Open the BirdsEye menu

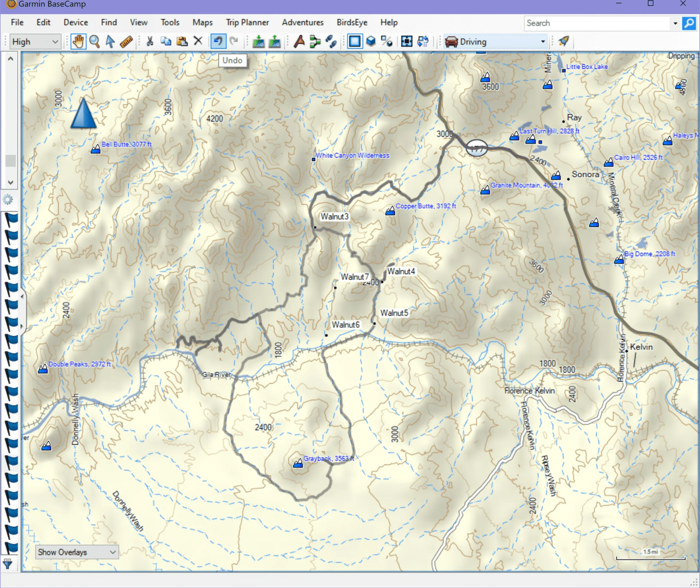(x=352, y=22)
